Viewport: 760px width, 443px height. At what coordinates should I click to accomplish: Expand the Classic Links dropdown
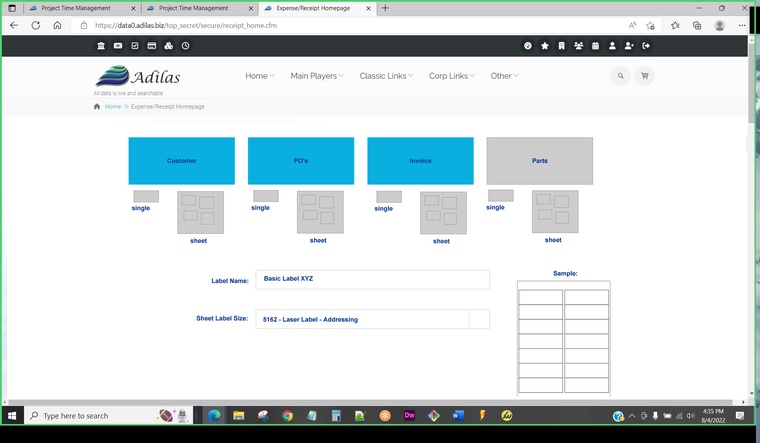coord(386,76)
